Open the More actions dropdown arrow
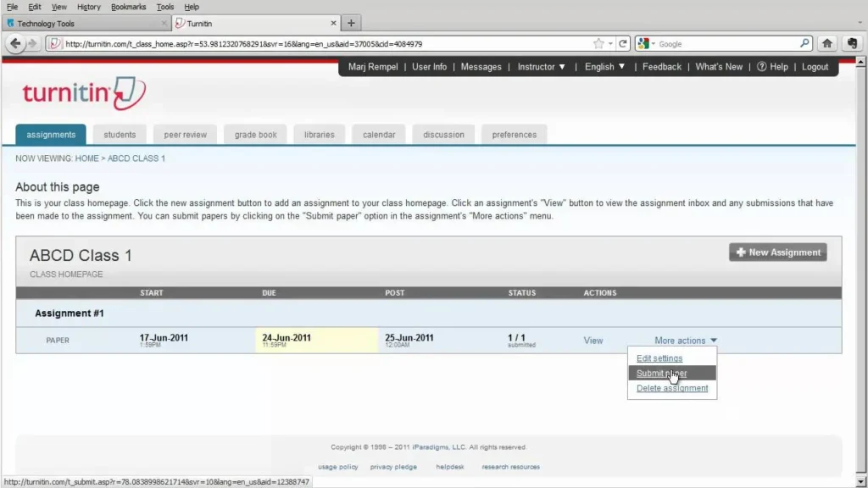The width and height of the screenshot is (868, 488). [713, 340]
